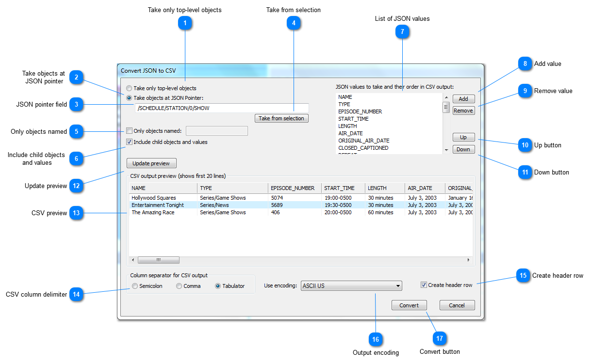The image size is (591, 364).
Task: Open the 'Use encoding' dropdown
Action: [x=350, y=285]
